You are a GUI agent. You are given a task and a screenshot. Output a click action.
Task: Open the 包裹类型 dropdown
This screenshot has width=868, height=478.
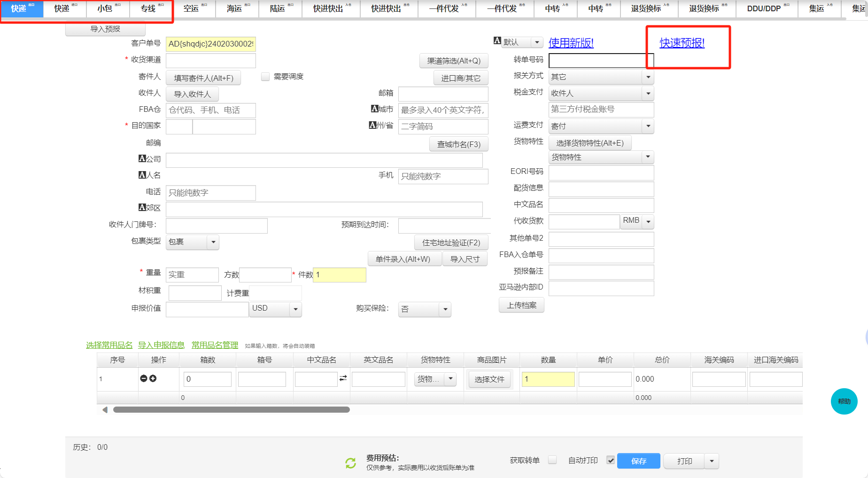pos(213,242)
